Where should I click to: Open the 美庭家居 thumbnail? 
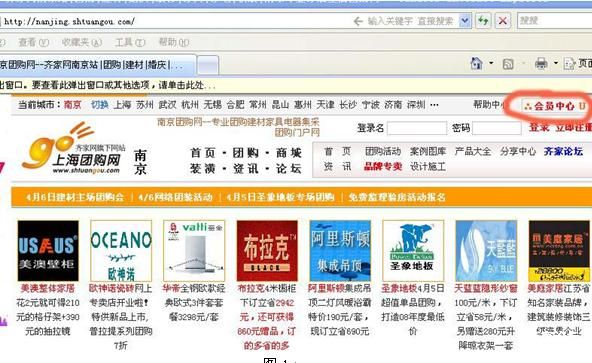(x=559, y=251)
